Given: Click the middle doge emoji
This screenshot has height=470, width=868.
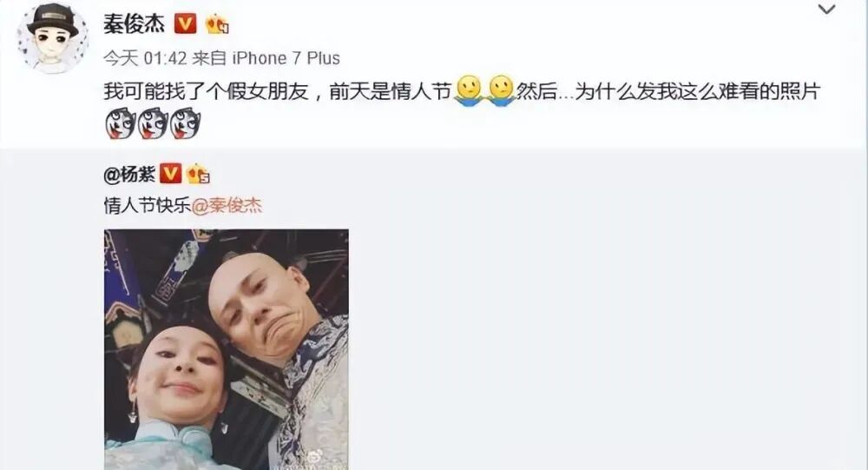Looking at the screenshot, I should point(153,123).
